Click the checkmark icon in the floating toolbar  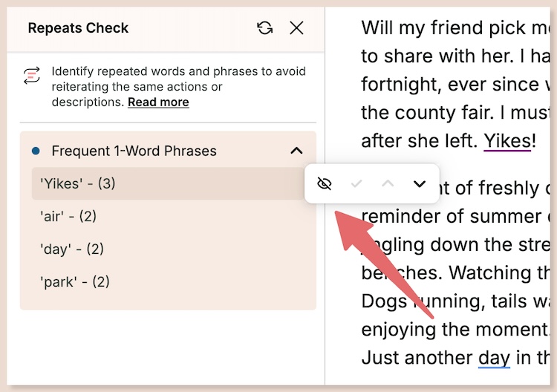coord(356,184)
